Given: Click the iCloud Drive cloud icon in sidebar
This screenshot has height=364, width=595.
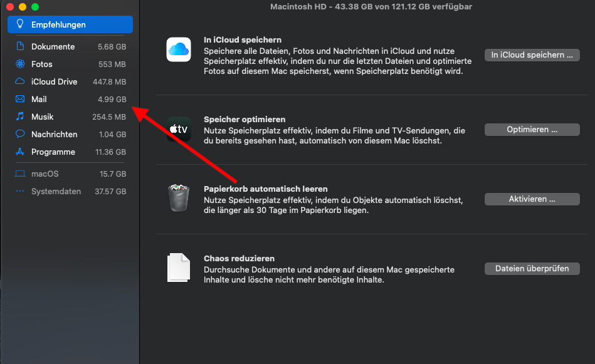Looking at the screenshot, I should [19, 81].
